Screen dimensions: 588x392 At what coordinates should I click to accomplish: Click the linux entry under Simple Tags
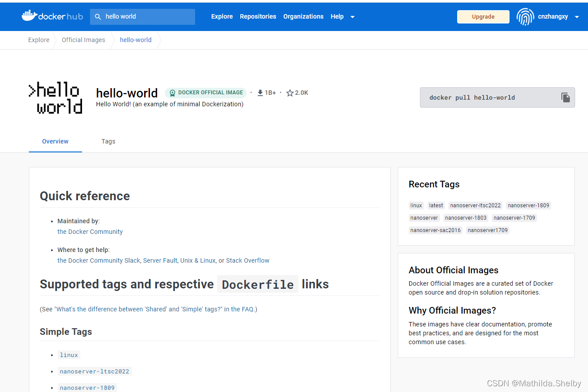pyautogui.click(x=69, y=355)
